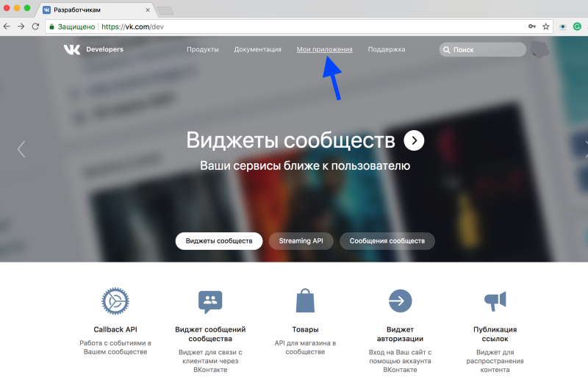Open the Документация menu
Screen dimensions: 588x380
click(x=258, y=49)
